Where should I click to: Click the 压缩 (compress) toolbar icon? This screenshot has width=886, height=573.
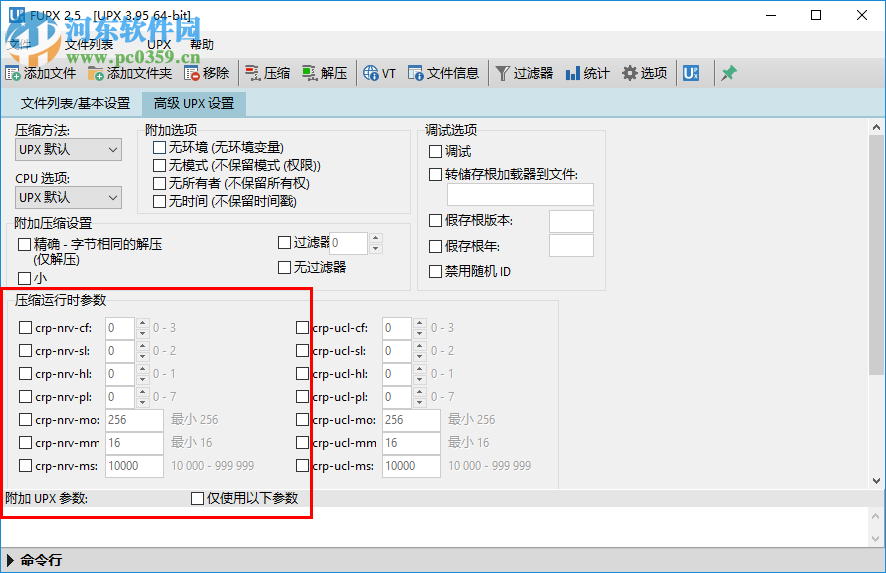(252, 73)
